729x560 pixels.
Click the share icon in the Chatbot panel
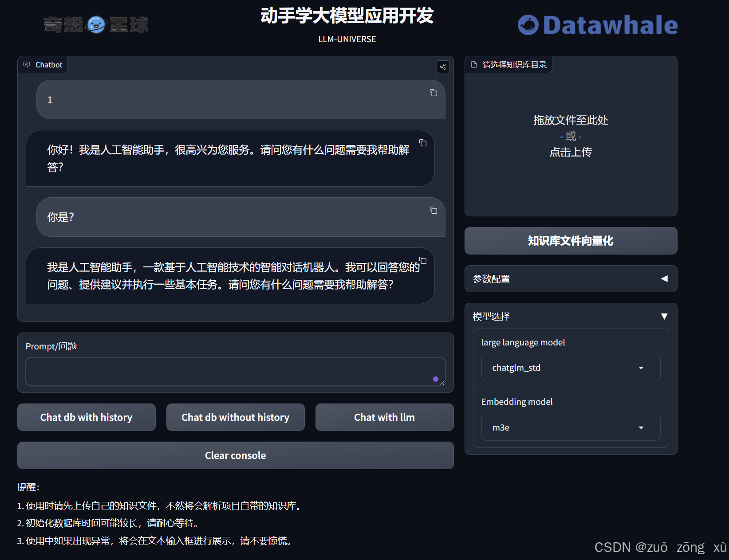click(x=442, y=67)
